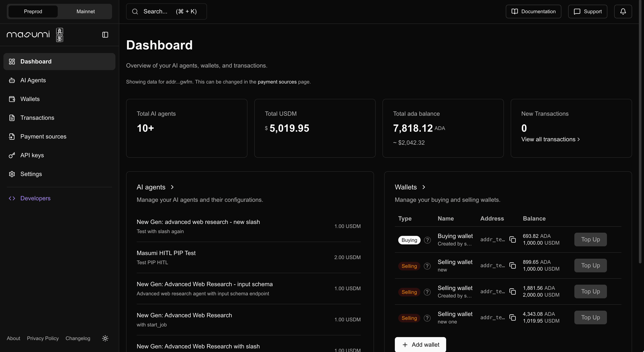This screenshot has height=352, width=644.
Task: Open the About link
Action: click(x=13, y=339)
